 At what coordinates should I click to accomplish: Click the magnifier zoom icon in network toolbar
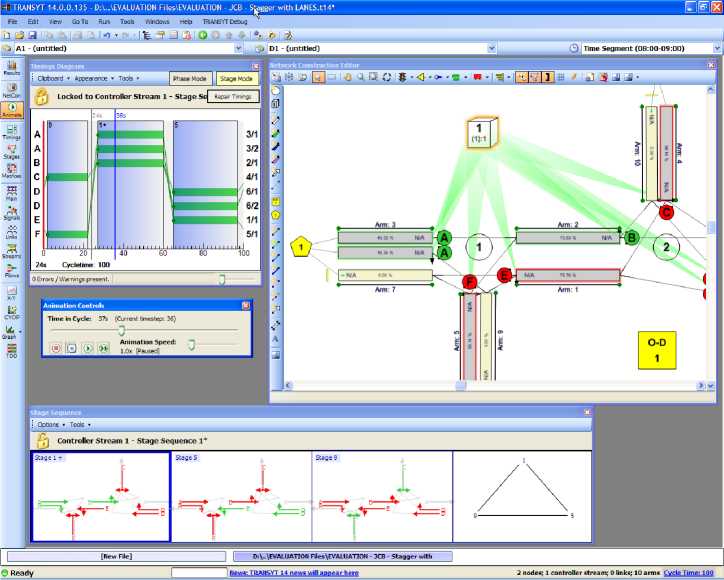coord(360,77)
